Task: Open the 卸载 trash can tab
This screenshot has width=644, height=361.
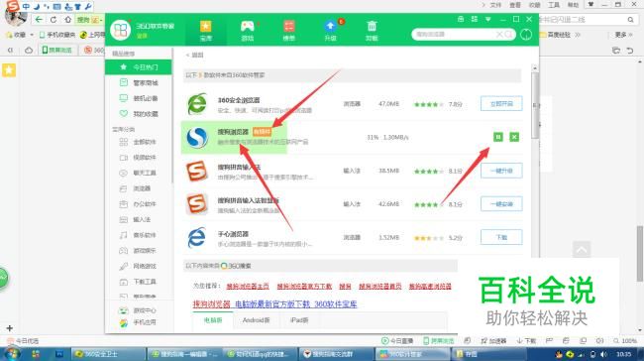Action: (372, 31)
